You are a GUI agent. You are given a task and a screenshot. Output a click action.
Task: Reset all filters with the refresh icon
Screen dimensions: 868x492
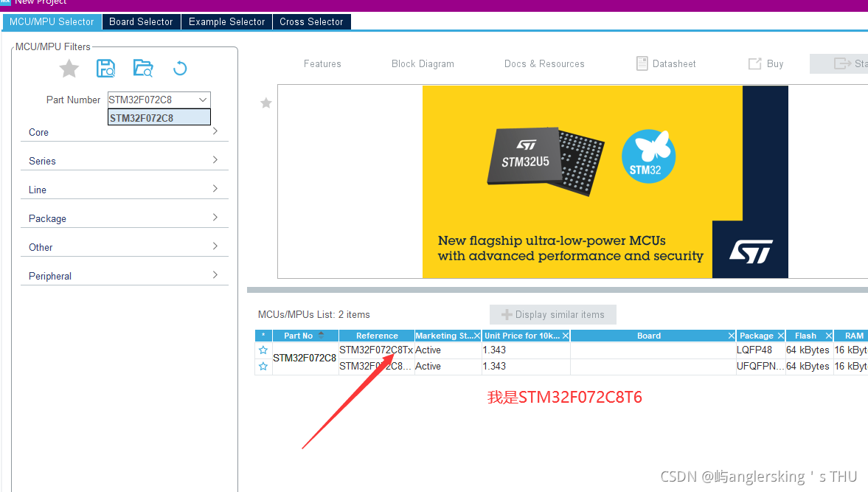click(x=180, y=69)
